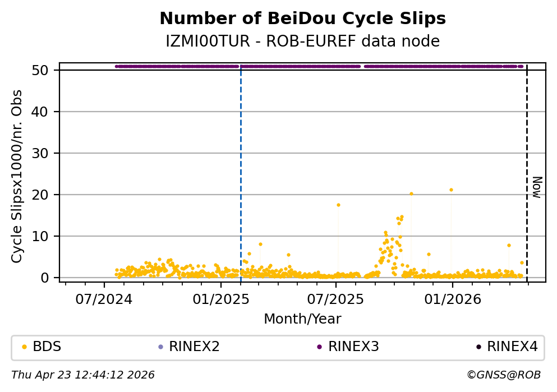The image size is (557, 392).
Task: Click the 07/2025 x-axis tick label
Action: pyautogui.click(x=336, y=298)
